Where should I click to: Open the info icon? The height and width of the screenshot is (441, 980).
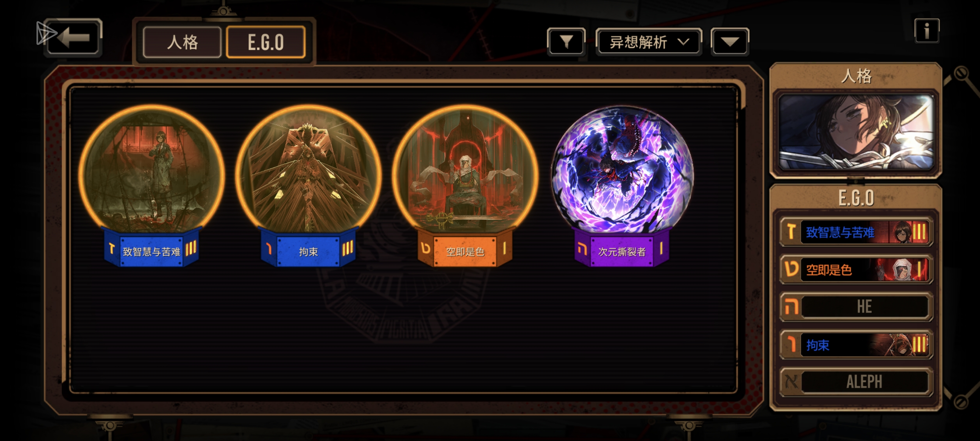927,31
